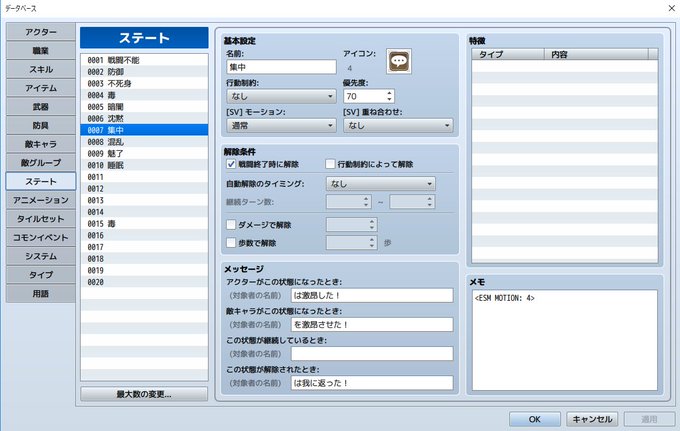This screenshot has height=431, width=680.
Task: Click the 内容 column header
Action: coord(596,54)
